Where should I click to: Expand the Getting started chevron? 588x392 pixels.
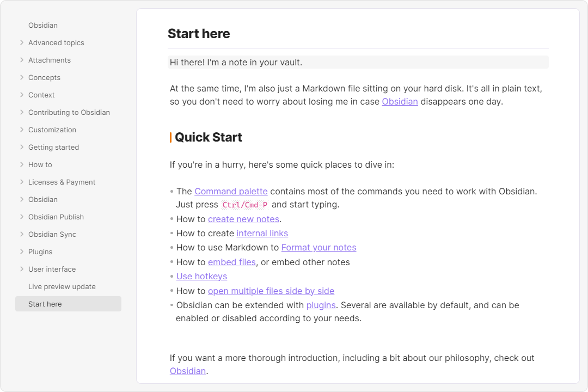pyautogui.click(x=22, y=147)
